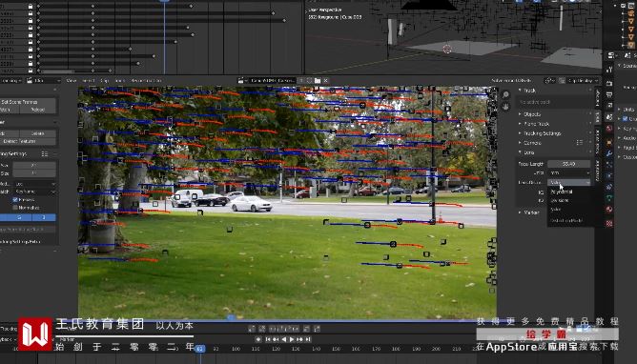
Task: Open the Match Keyframe dropdown
Action: click(34, 192)
